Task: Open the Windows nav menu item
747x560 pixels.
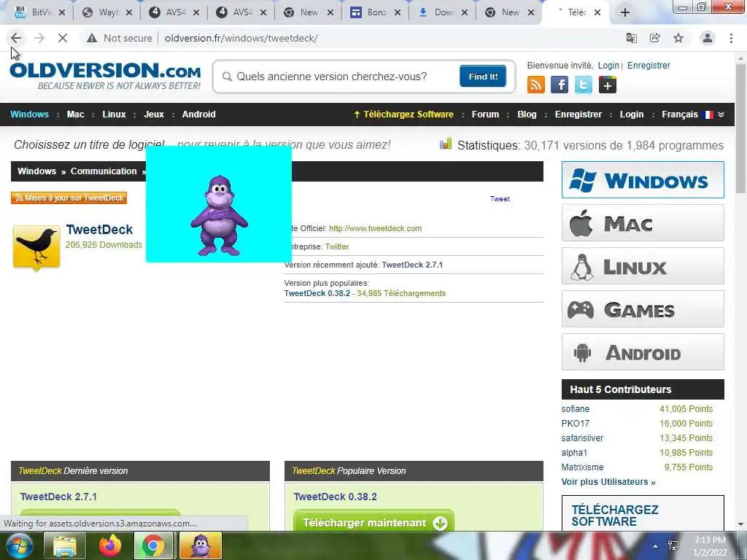Action: [29, 114]
